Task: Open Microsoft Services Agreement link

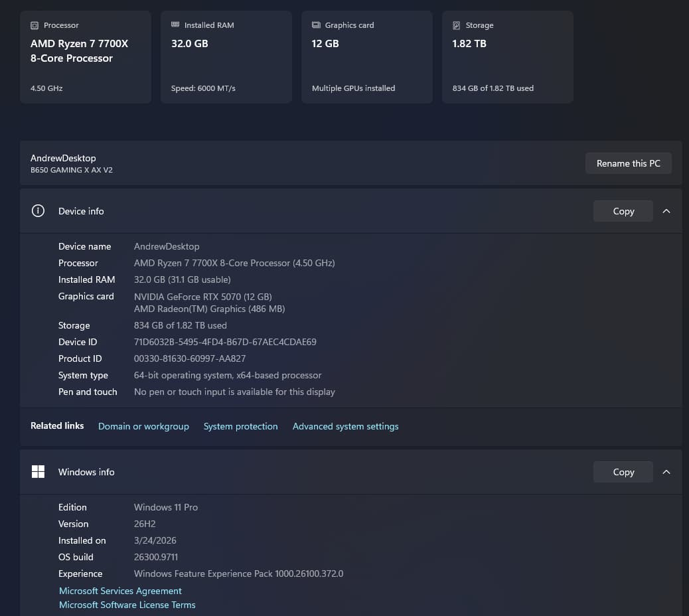Action: [120, 591]
